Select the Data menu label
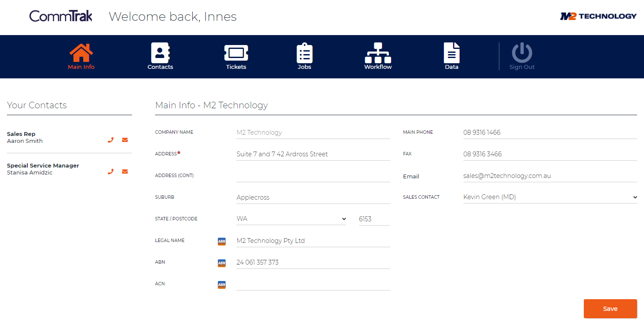Screen dimensions: 644x323 (x=452, y=67)
